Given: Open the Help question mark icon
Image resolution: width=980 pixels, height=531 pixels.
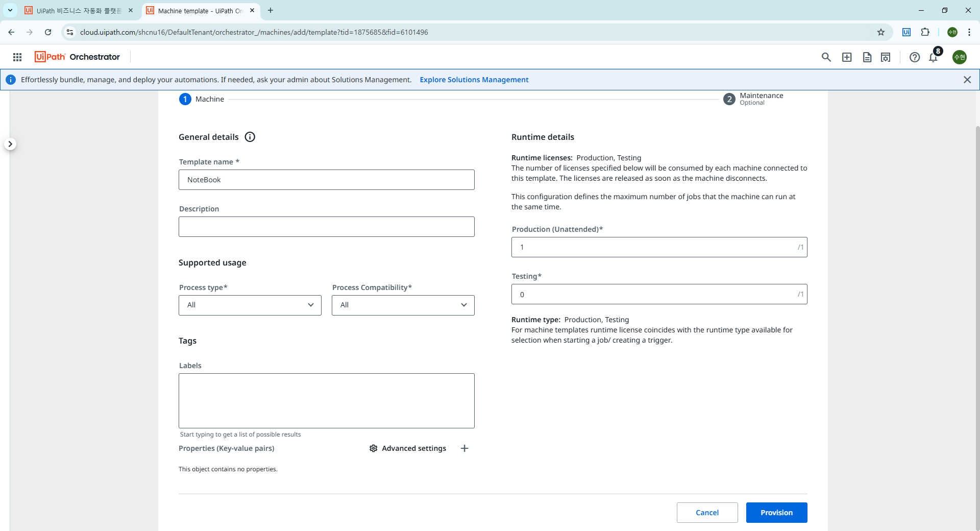Looking at the screenshot, I should coord(915,57).
